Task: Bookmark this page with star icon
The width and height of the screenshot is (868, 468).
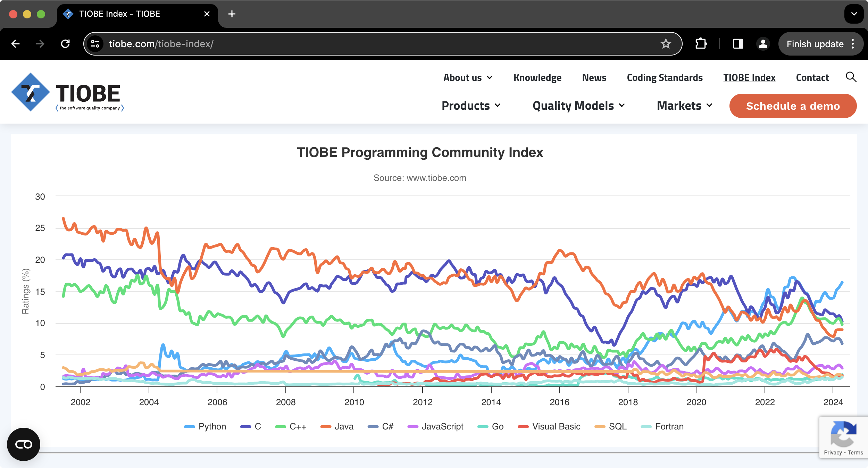Action: [x=666, y=44]
